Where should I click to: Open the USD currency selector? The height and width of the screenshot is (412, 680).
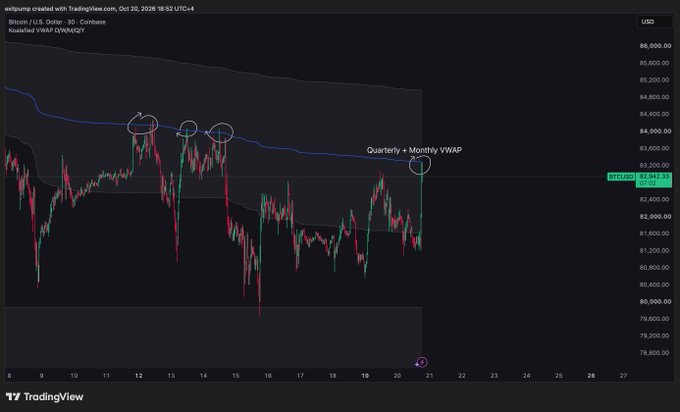(654, 22)
